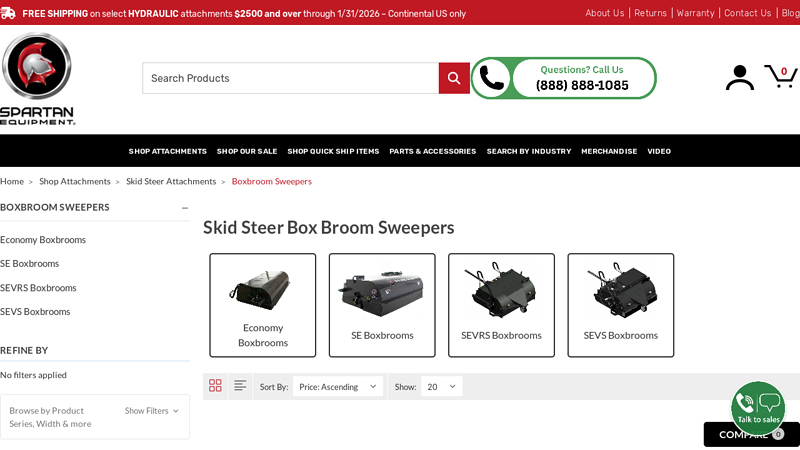Click the Home breadcrumb link
The width and height of the screenshot is (800, 450).
tap(12, 182)
